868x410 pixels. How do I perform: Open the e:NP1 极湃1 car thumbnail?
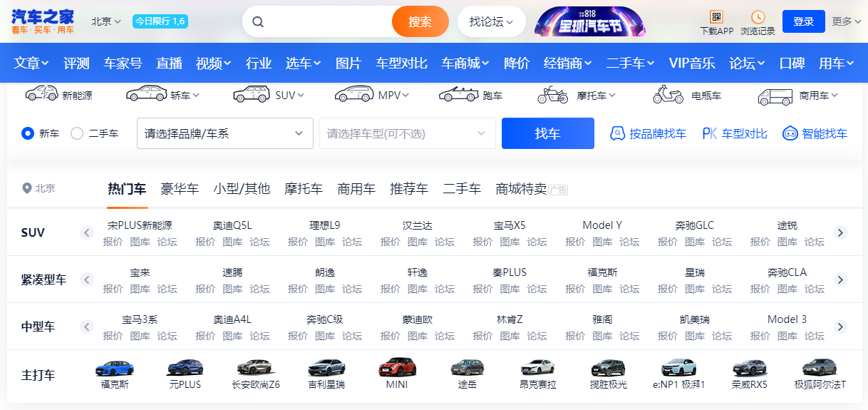click(679, 367)
